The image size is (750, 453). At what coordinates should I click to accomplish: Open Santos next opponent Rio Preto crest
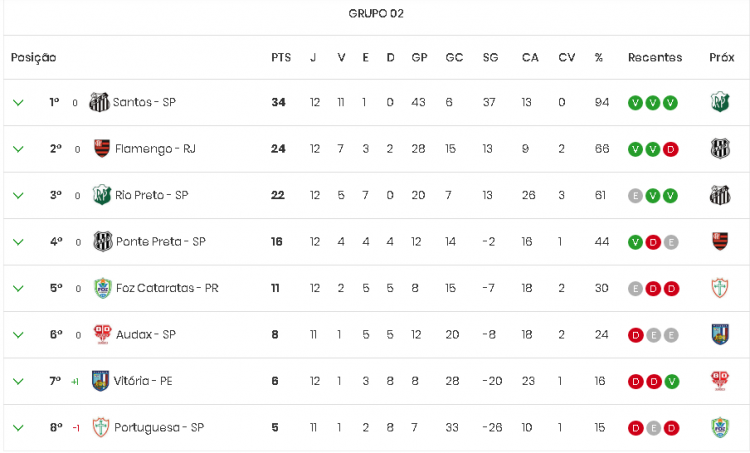coord(720,102)
